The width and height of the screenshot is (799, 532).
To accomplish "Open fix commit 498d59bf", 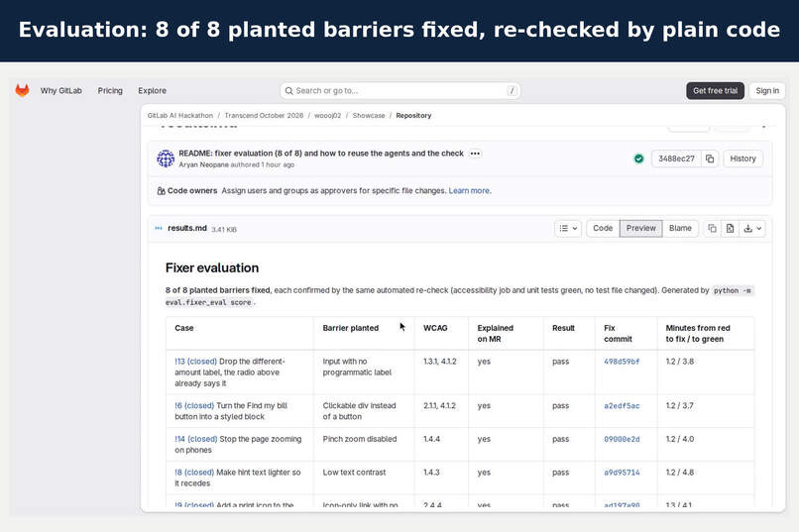I will (622, 362).
